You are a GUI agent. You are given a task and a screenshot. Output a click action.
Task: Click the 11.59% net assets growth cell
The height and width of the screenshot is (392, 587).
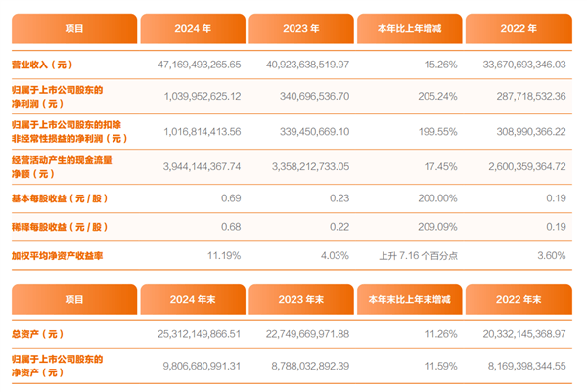tap(434, 365)
